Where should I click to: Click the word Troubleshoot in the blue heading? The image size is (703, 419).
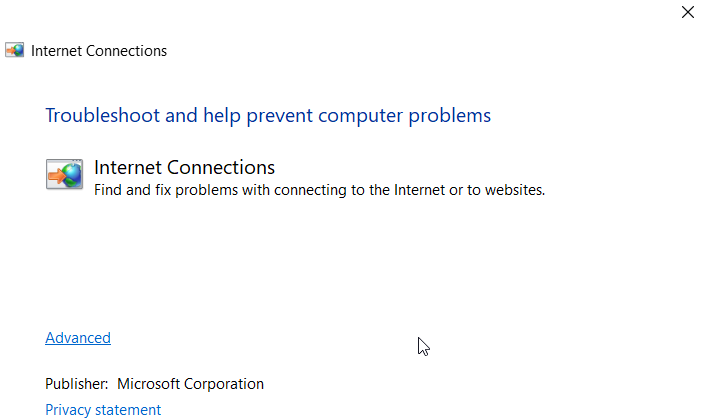pyautogui.click(x=103, y=115)
